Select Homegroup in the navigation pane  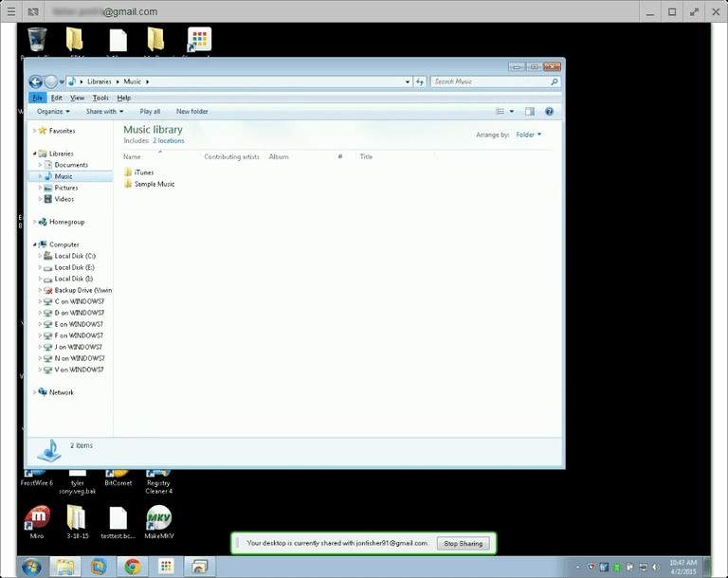tap(67, 222)
